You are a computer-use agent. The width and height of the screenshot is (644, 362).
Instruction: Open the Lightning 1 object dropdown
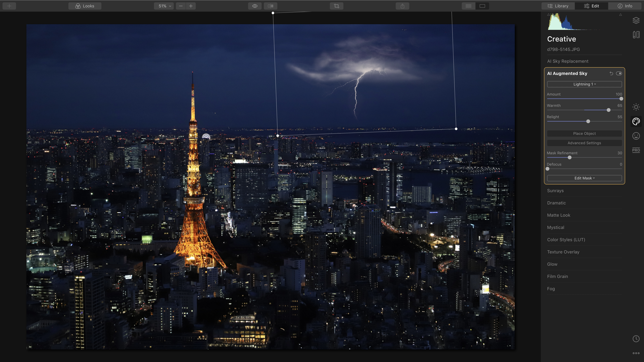(584, 84)
